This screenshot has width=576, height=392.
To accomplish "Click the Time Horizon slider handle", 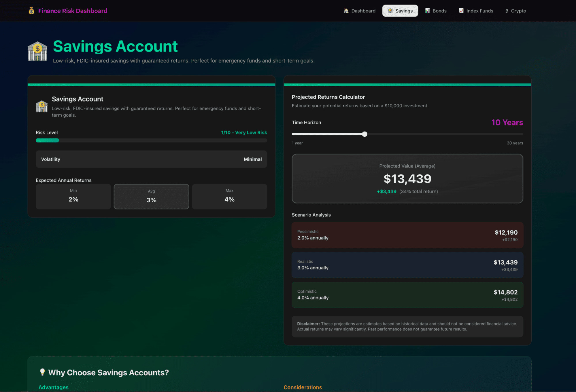I will tap(365, 134).
